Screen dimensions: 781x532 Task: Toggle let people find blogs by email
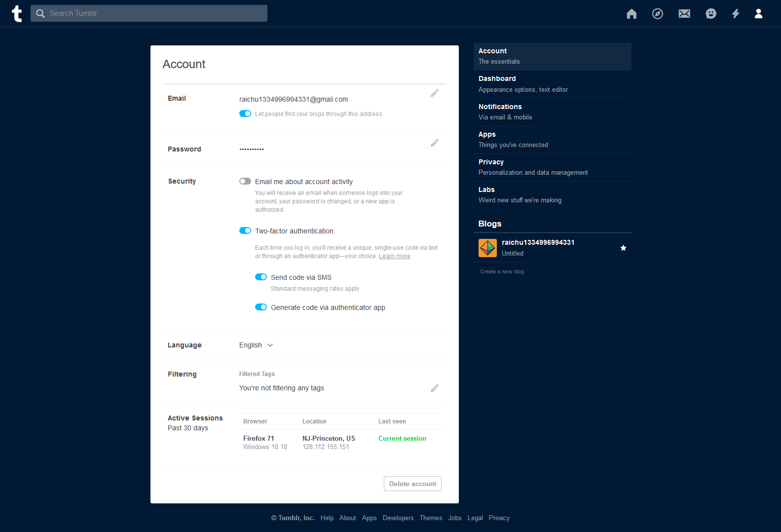(x=245, y=114)
